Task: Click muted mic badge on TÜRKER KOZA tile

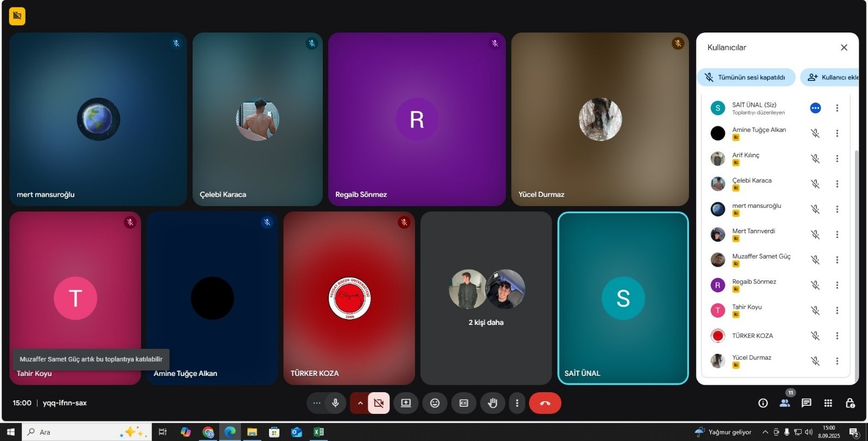Action: (x=404, y=222)
